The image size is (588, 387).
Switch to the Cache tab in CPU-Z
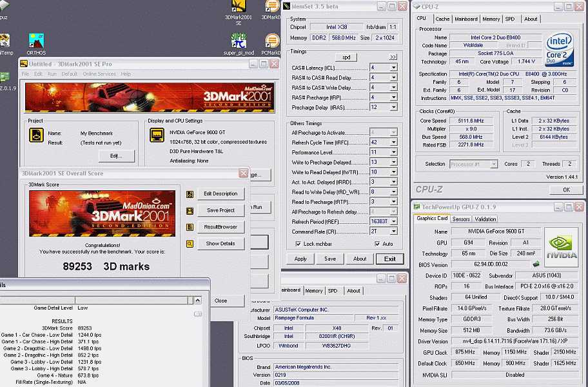tap(442, 19)
